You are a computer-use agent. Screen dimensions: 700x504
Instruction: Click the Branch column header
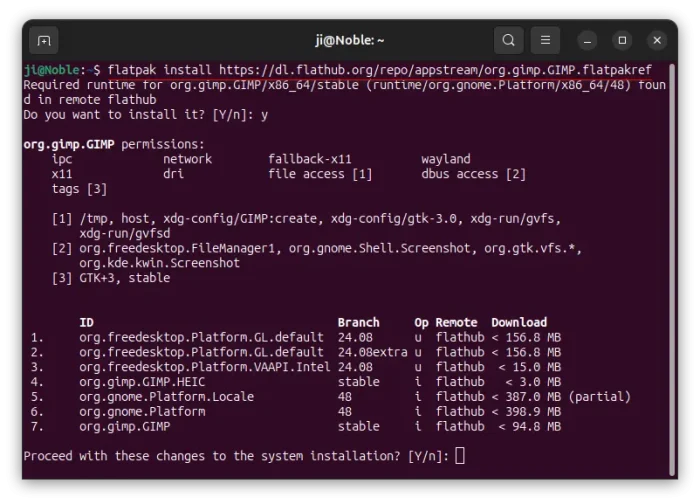[x=358, y=322]
